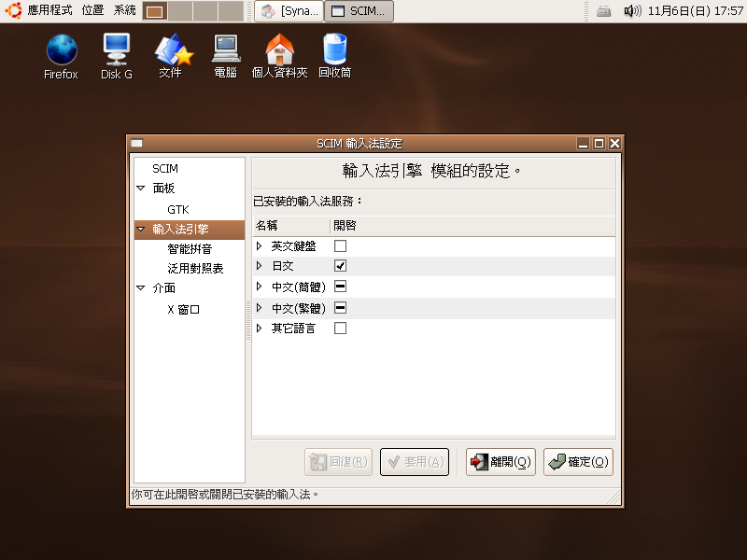Uncheck the 日文 enable checkbox

click(340, 266)
